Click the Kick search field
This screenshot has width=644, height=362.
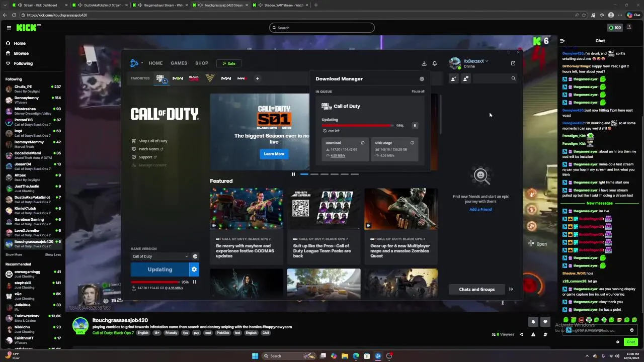322,28
